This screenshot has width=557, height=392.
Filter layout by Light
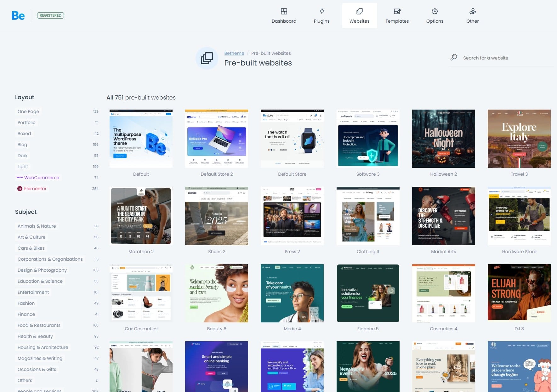pos(23,167)
